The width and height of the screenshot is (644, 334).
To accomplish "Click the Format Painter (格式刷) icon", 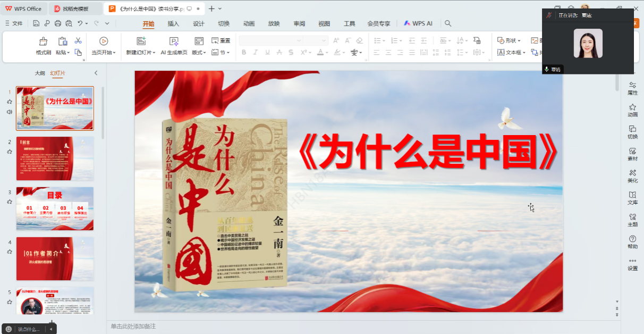I will point(44,41).
